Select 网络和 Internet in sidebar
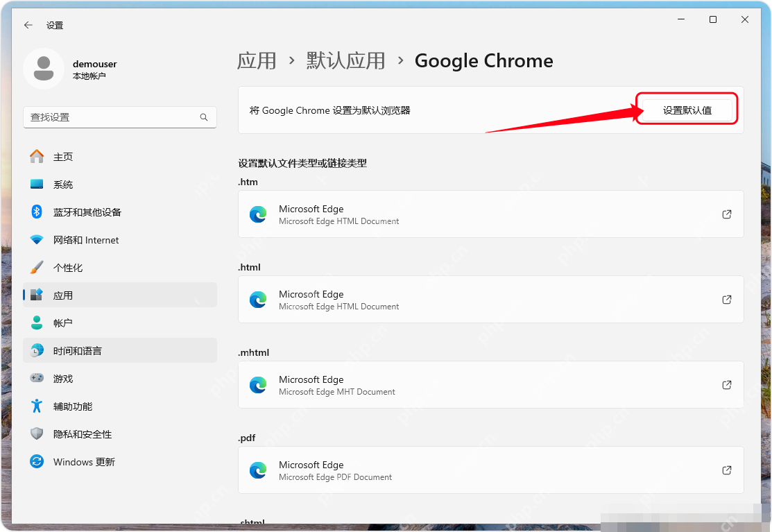 [x=119, y=240]
